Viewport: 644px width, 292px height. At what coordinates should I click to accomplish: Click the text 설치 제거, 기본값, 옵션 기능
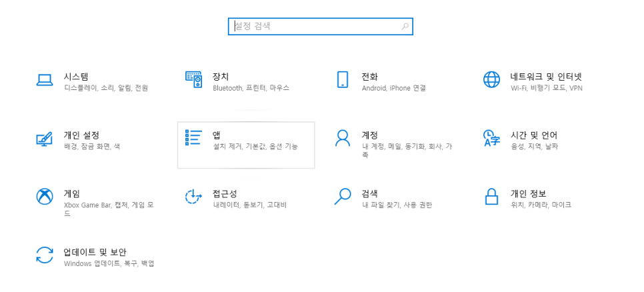click(255, 146)
